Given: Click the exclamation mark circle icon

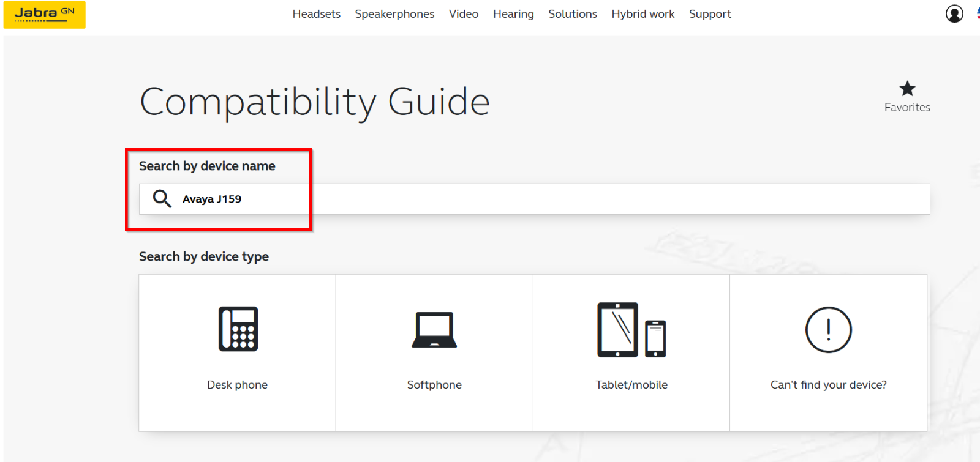Looking at the screenshot, I should (x=828, y=330).
